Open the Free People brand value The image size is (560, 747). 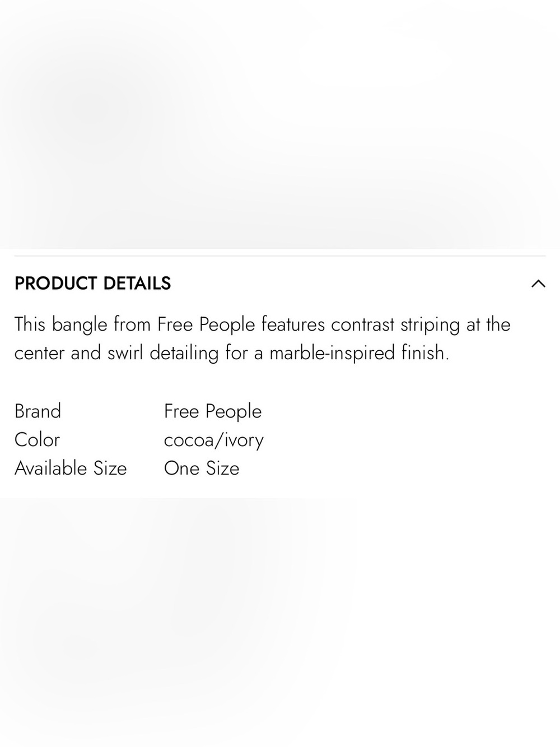213,412
